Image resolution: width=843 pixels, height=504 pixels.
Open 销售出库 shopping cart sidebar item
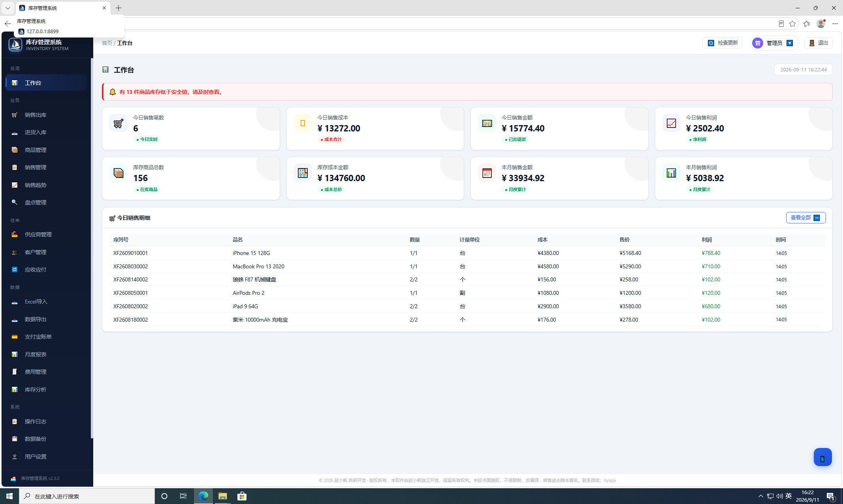click(46, 115)
